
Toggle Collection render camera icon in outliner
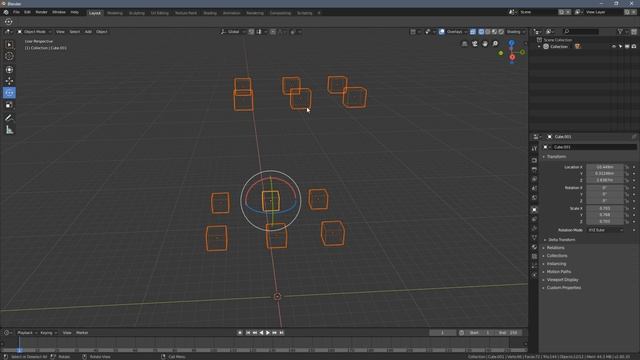pyautogui.click(x=633, y=47)
